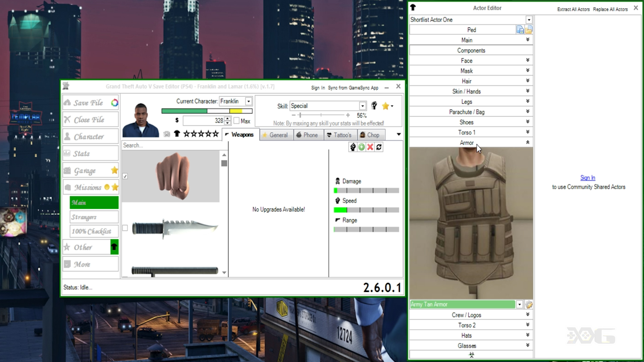Click the black t-shirt icon beside wanted stars

click(177, 134)
